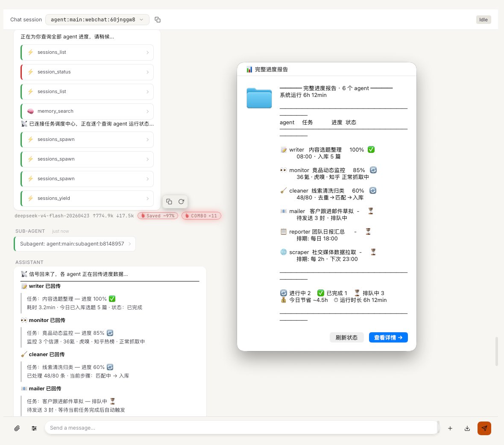
Task: Select the 'monitor 已回传' heading
Action: (x=47, y=320)
